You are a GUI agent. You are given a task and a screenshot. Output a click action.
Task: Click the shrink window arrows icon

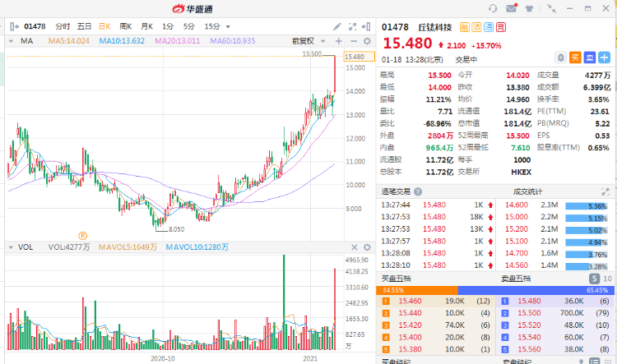tap(552, 8)
